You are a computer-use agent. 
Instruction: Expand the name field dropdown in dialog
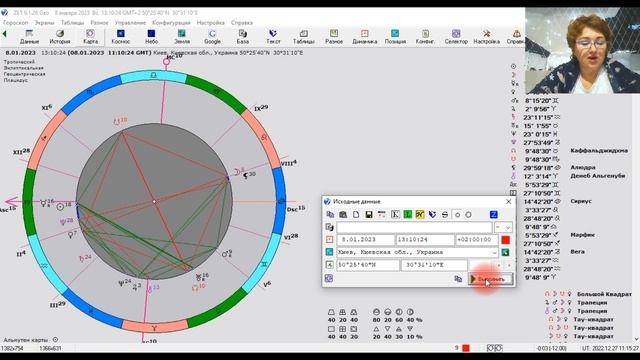point(508,227)
